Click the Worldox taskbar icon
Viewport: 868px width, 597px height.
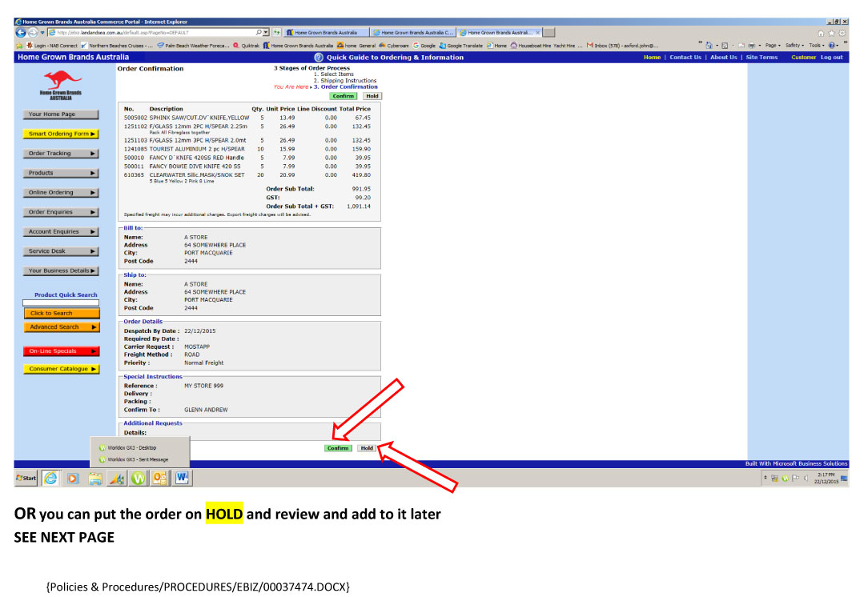pos(137,478)
